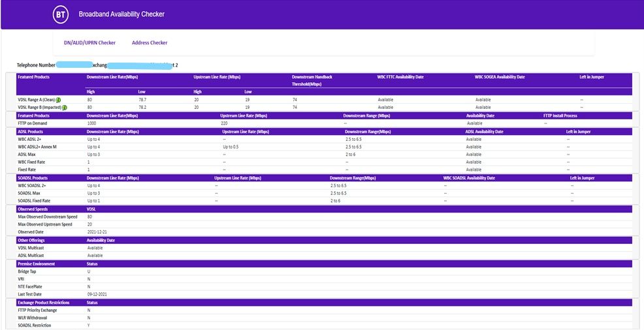The width and height of the screenshot is (644, 330).
Task: Click the BT logo icon
Action: [x=60, y=14]
